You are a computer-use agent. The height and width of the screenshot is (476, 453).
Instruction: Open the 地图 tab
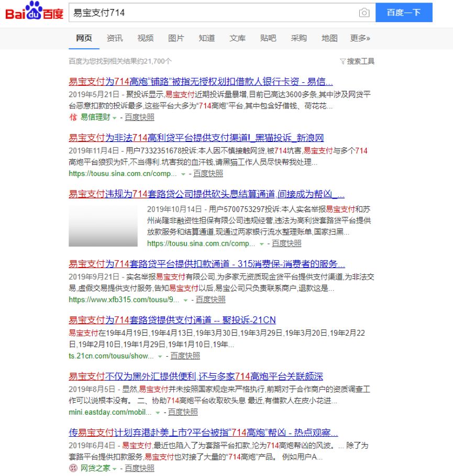(329, 38)
